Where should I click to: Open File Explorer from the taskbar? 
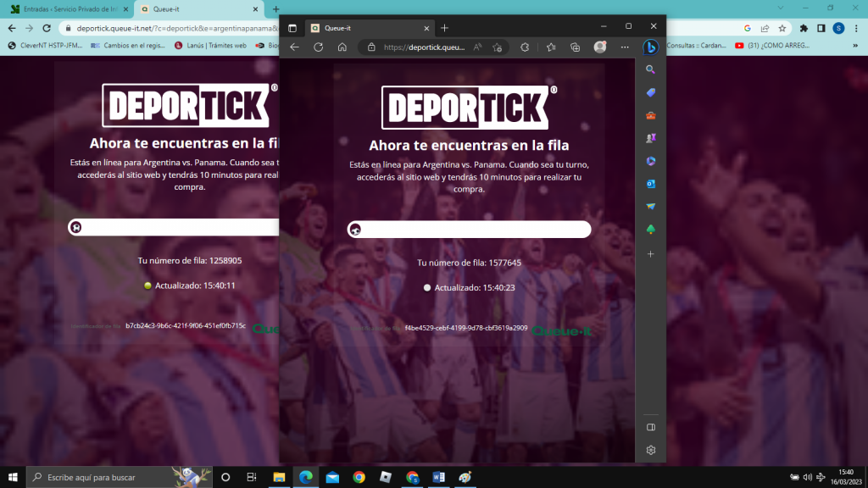279,477
